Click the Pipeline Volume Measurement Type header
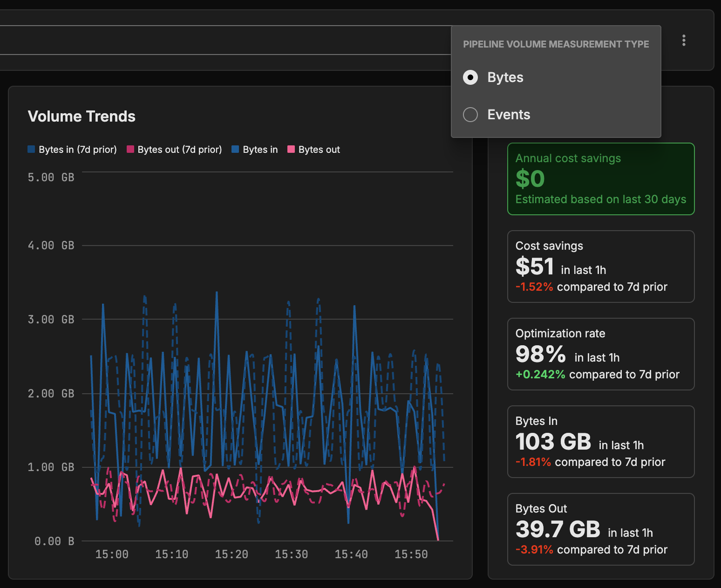The width and height of the screenshot is (721, 588). [x=556, y=44]
